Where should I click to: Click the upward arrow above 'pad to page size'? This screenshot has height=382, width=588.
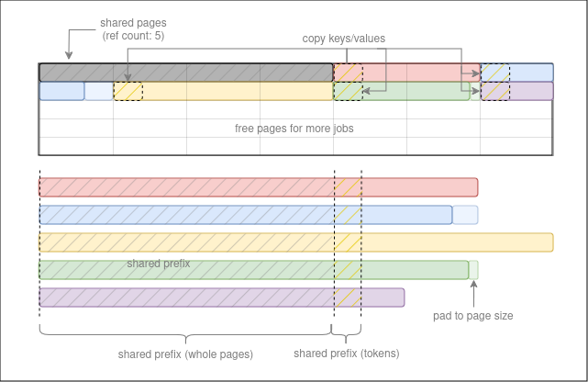473,294
